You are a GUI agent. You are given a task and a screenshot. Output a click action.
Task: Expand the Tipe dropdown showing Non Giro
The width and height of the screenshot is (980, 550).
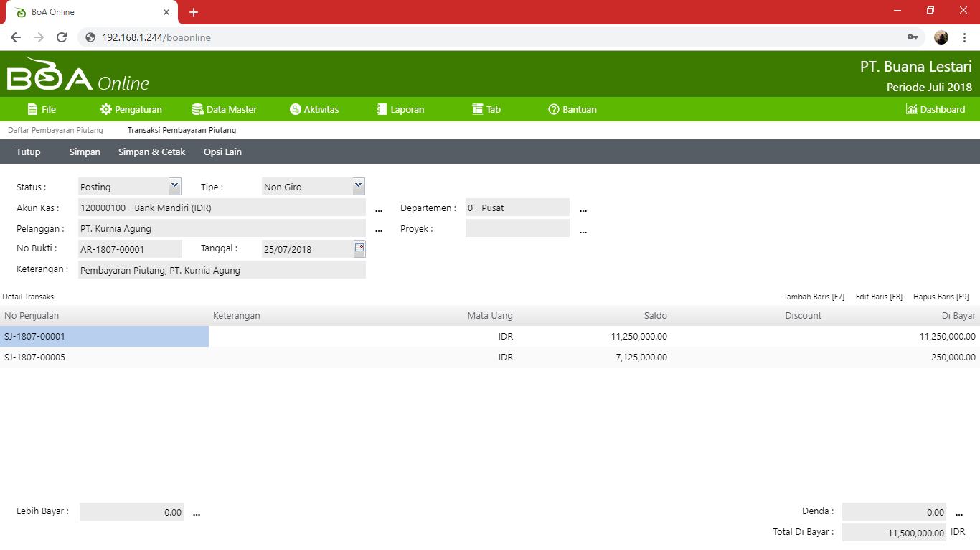359,187
